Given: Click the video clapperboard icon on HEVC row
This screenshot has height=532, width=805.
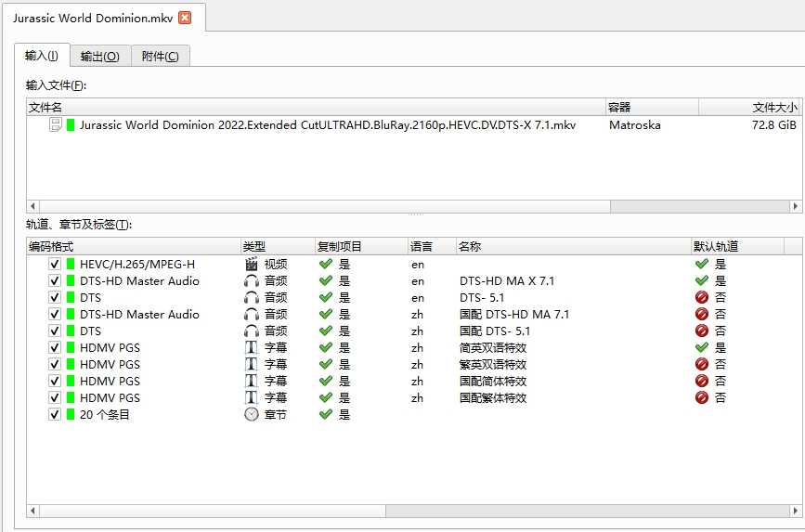Looking at the screenshot, I should (251, 264).
